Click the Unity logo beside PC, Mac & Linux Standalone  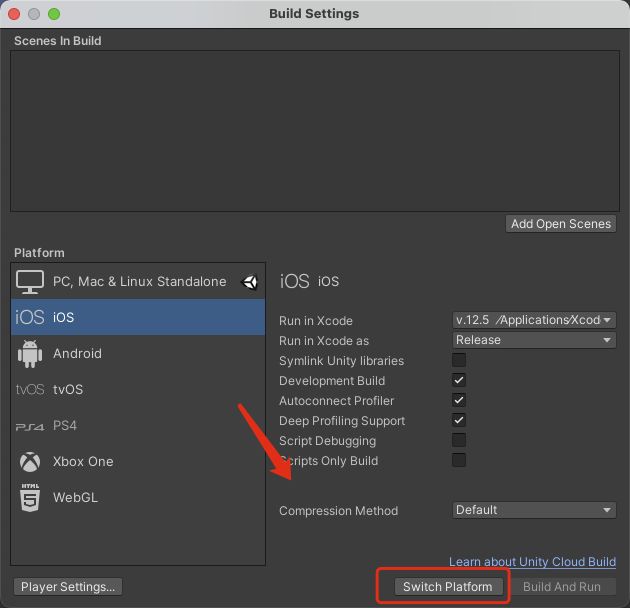click(249, 282)
